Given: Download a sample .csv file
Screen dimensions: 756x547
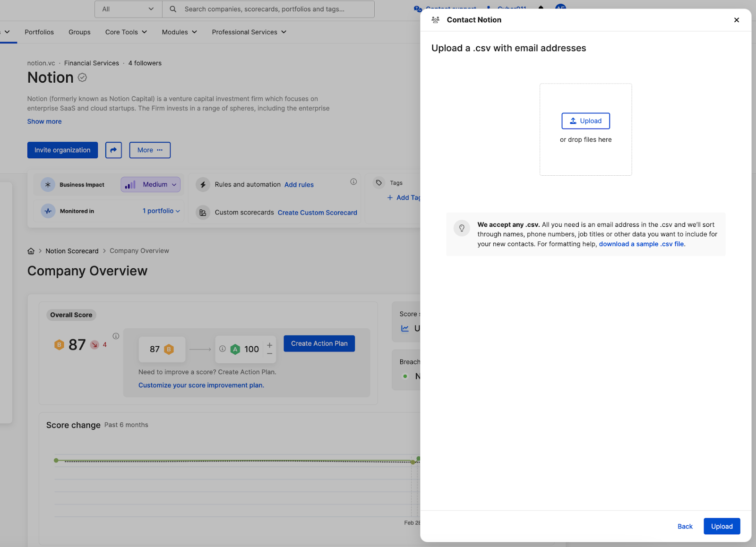Looking at the screenshot, I should tap(641, 244).
